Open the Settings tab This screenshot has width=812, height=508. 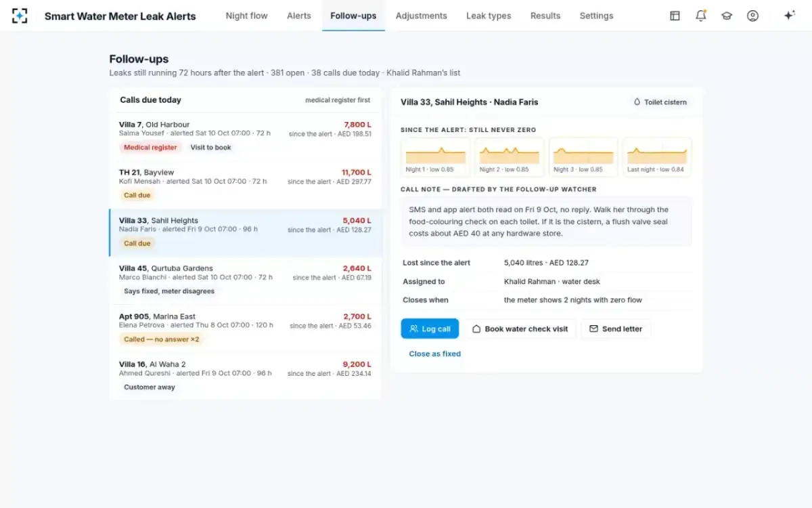(596, 16)
